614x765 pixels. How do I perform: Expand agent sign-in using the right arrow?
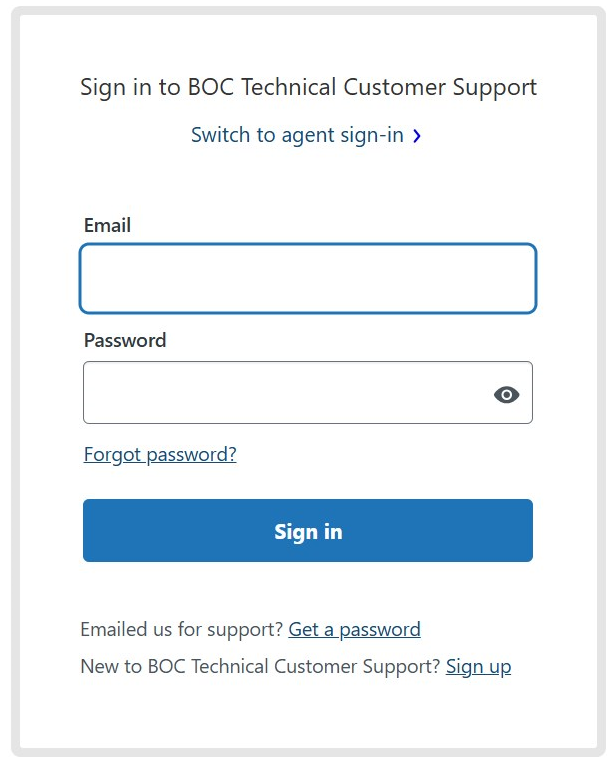[x=416, y=136]
